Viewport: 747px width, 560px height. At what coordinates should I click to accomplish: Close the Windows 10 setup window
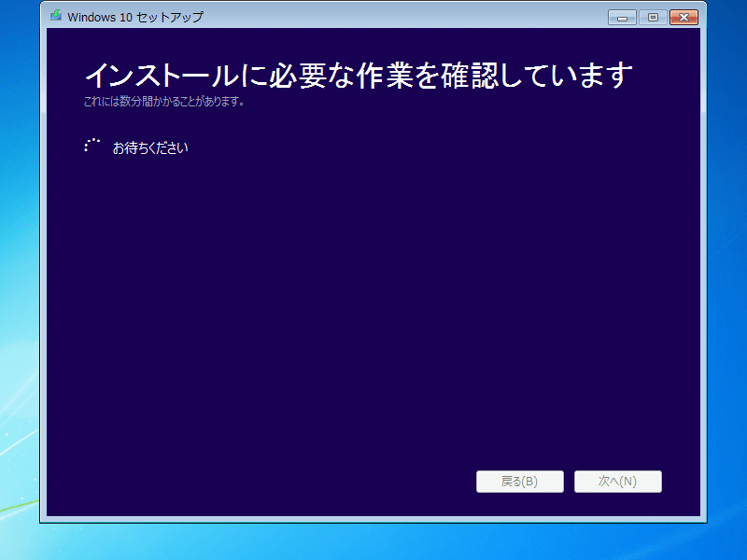[x=684, y=17]
